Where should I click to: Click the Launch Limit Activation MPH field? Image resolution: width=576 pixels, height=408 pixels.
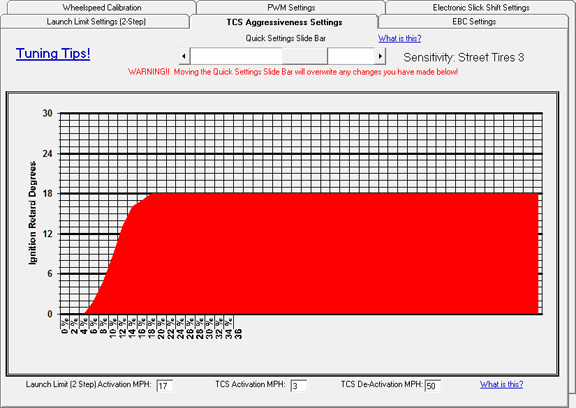coord(164,386)
